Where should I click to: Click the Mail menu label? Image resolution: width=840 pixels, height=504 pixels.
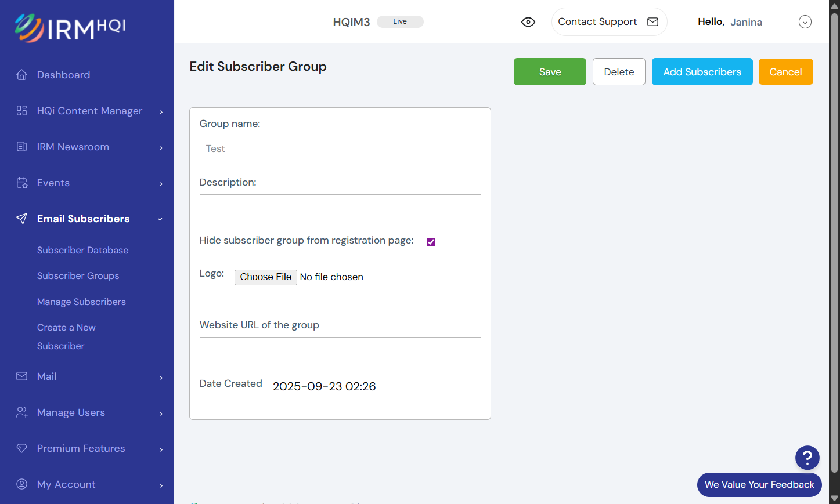[46, 376]
